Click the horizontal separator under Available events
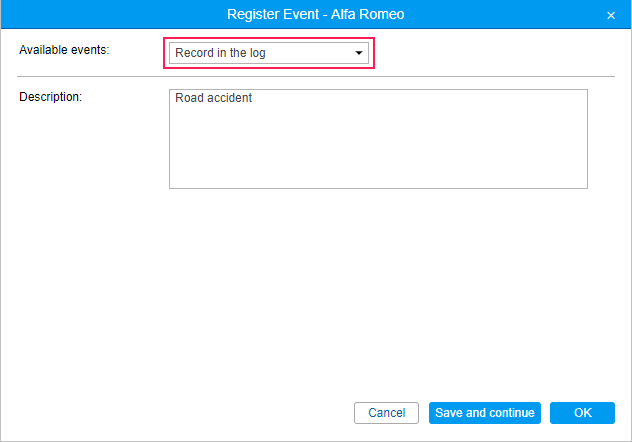Screen dimensions: 632x442 tap(316, 77)
